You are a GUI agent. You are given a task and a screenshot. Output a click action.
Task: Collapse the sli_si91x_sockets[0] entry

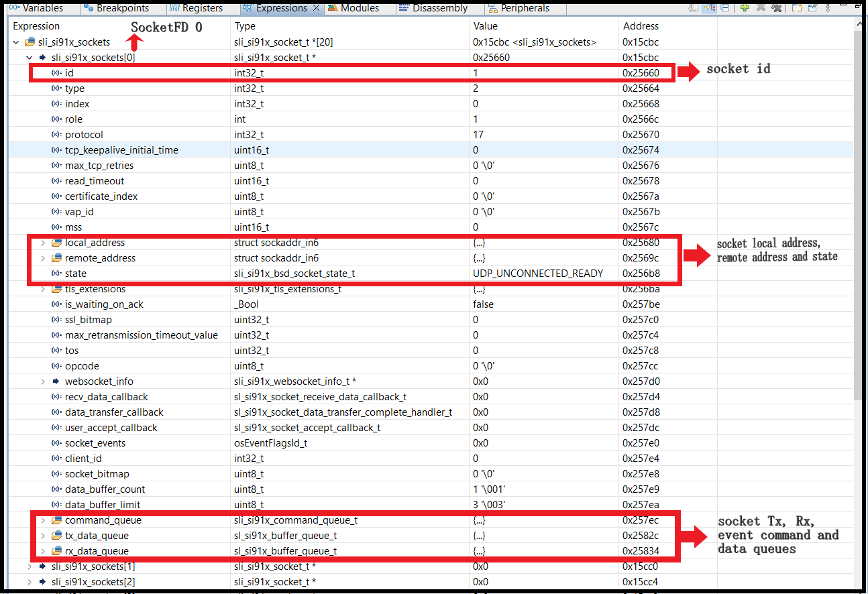29,58
